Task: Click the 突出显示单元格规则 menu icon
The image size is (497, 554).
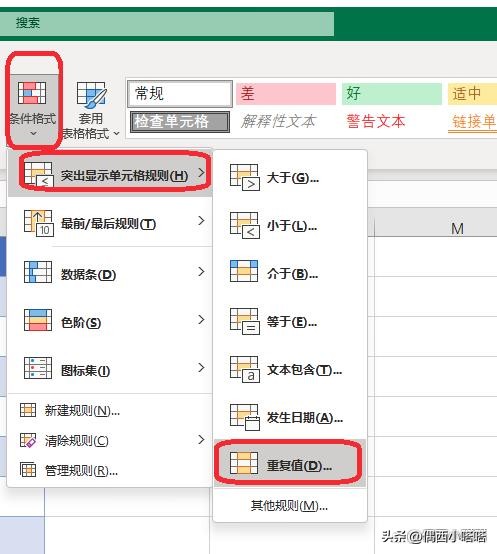Action: [39, 175]
